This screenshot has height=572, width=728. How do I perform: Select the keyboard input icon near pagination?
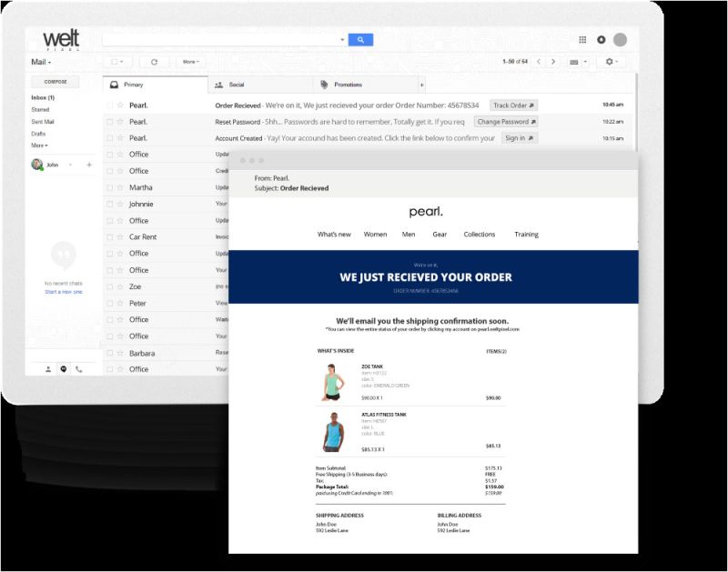point(576,62)
